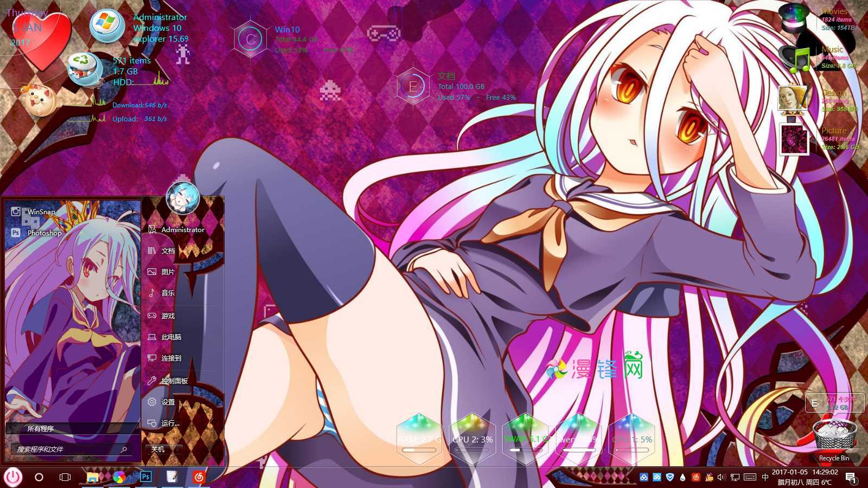The width and height of the screenshot is (868, 488).
Task: Open the Action Center notifications icon
Action: (851, 478)
